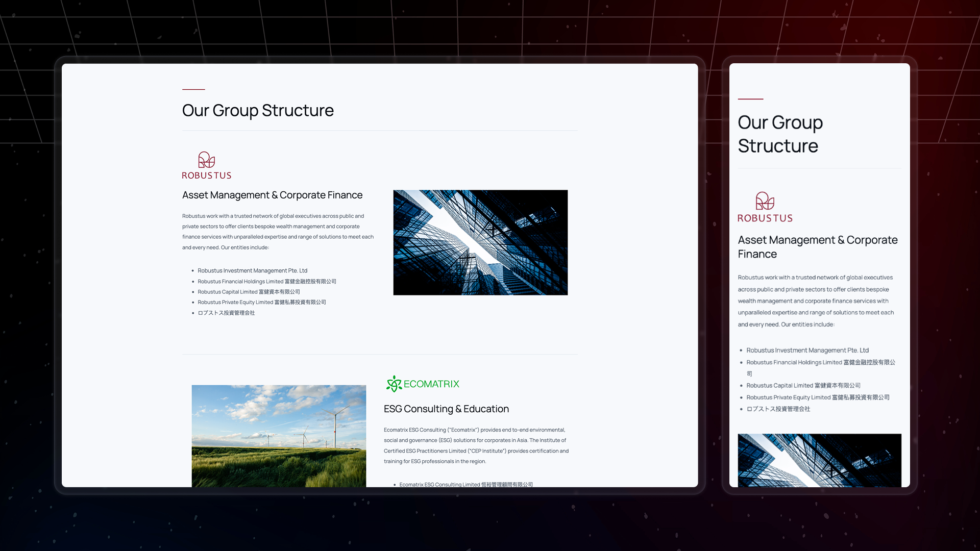
Task: Select 'ESG Consulting & Education' heading
Action: tap(446, 409)
